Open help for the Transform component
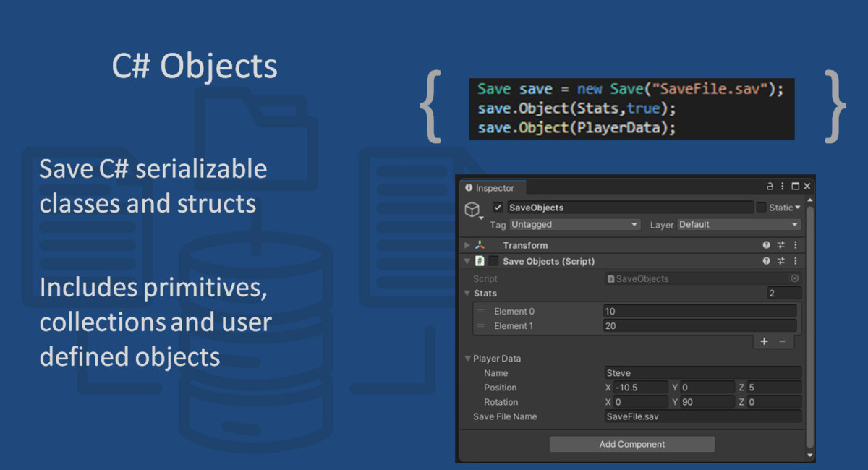The height and width of the screenshot is (470, 868). [x=765, y=244]
